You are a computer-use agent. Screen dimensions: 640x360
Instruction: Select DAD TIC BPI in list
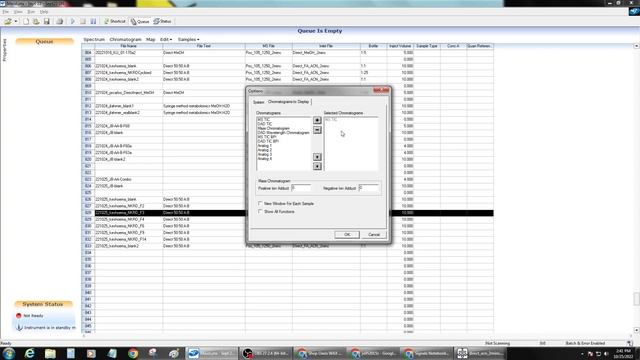click(268, 141)
